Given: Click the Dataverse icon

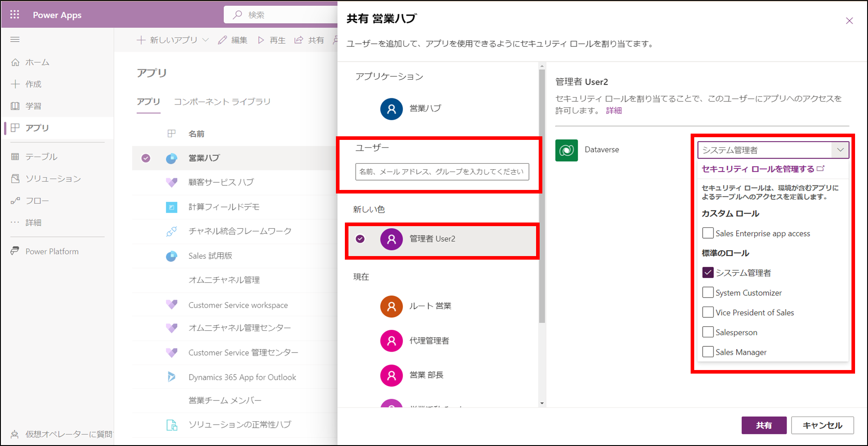Looking at the screenshot, I should point(566,150).
